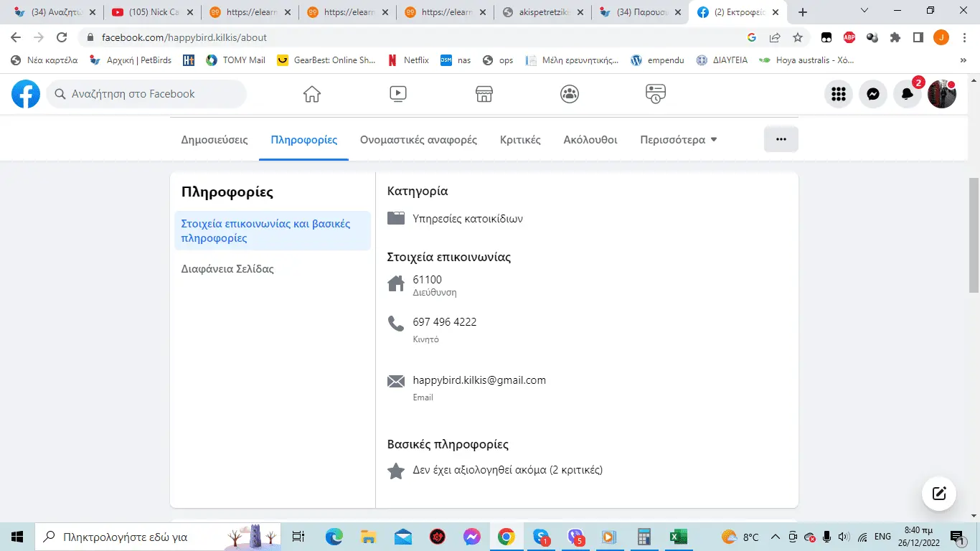Select the Πληροφορίες tab
The image size is (980, 551).
(x=304, y=140)
